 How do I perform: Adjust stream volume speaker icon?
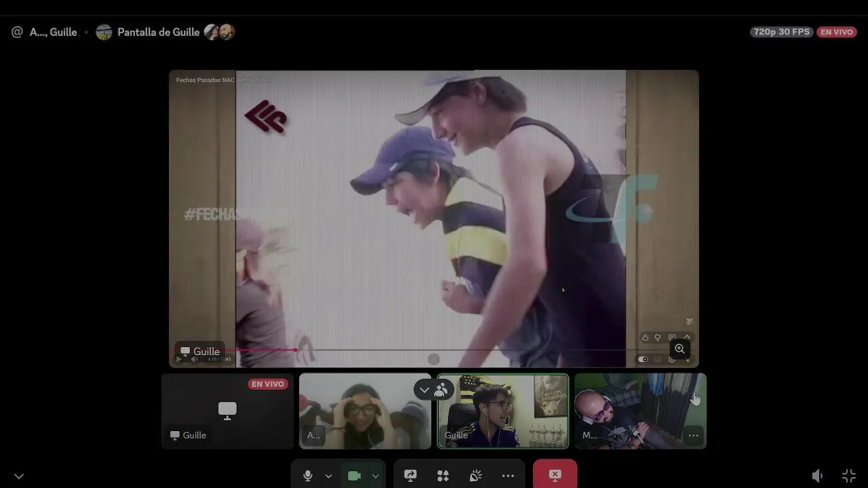(818, 476)
